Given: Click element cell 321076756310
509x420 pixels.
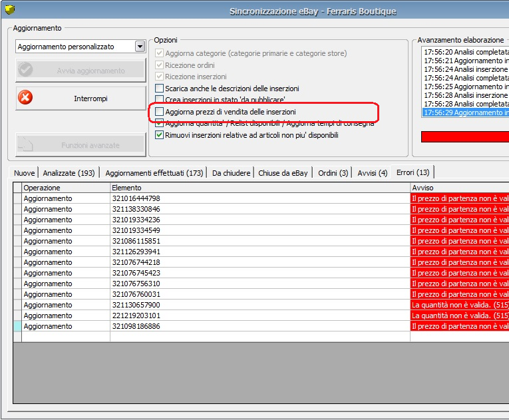Looking at the screenshot, I should pos(260,284).
